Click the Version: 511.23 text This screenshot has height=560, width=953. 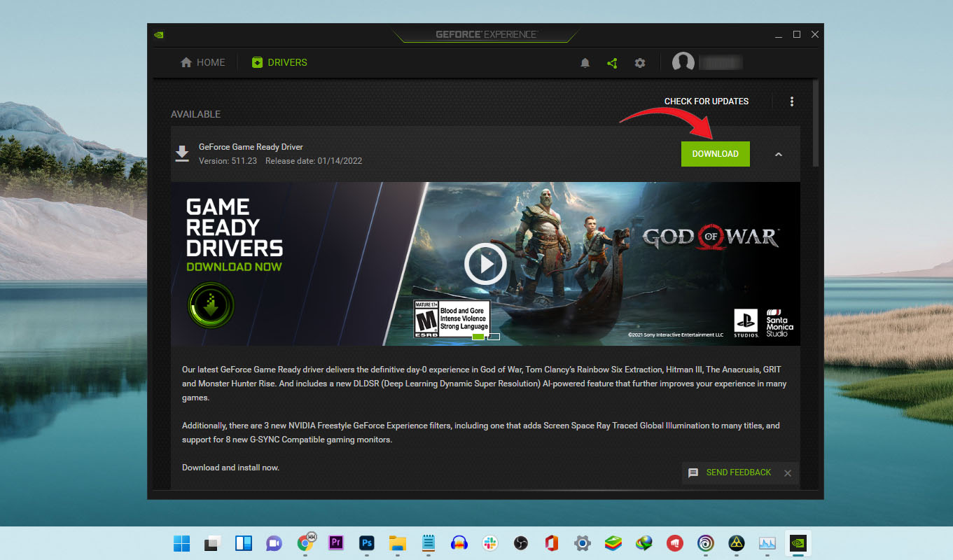coord(228,161)
